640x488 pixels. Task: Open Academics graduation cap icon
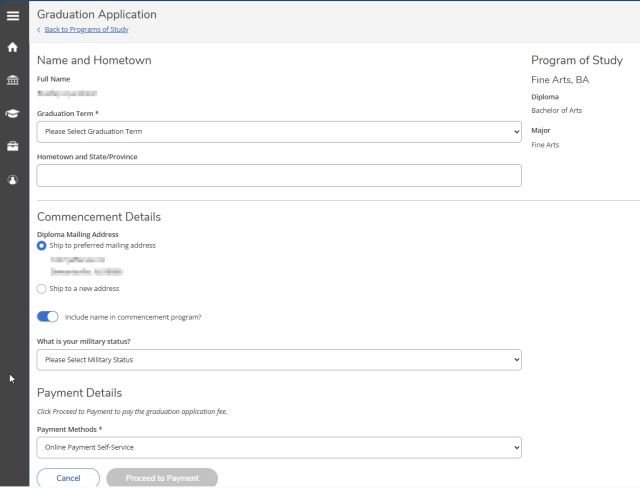tap(13, 113)
